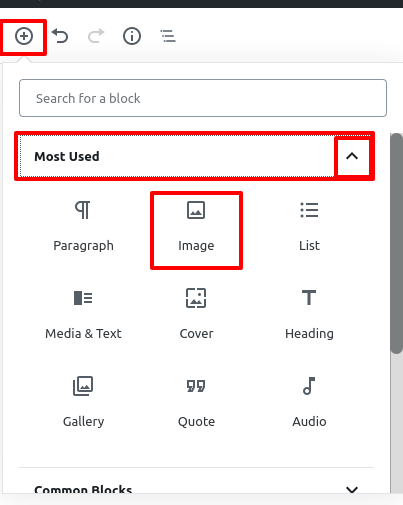The height and width of the screenshot is (505, 403).
Task: Expand the Common Blocks section
Action: click(x=196, y=489)
